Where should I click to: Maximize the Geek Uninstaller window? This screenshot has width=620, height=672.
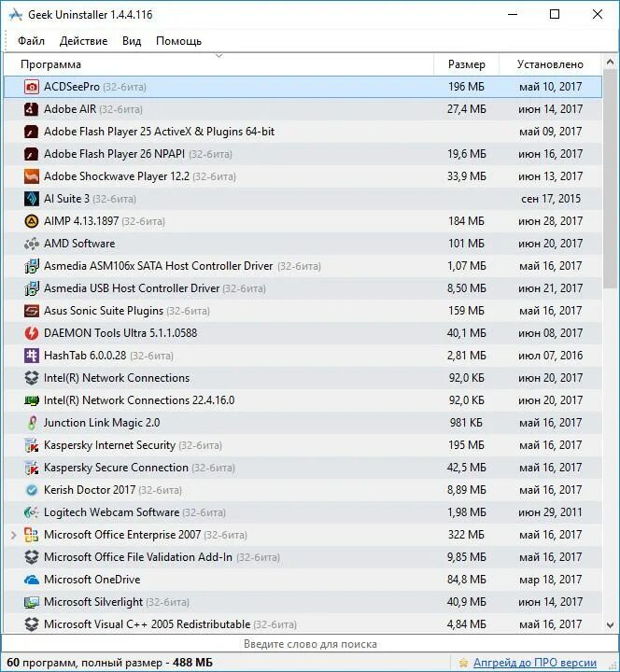[x=555, y=15]
